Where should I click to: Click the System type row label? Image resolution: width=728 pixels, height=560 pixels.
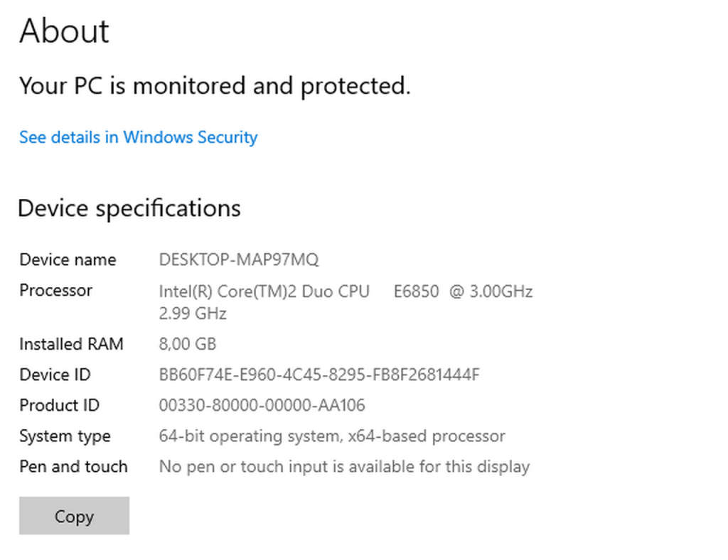pos(65,436)
